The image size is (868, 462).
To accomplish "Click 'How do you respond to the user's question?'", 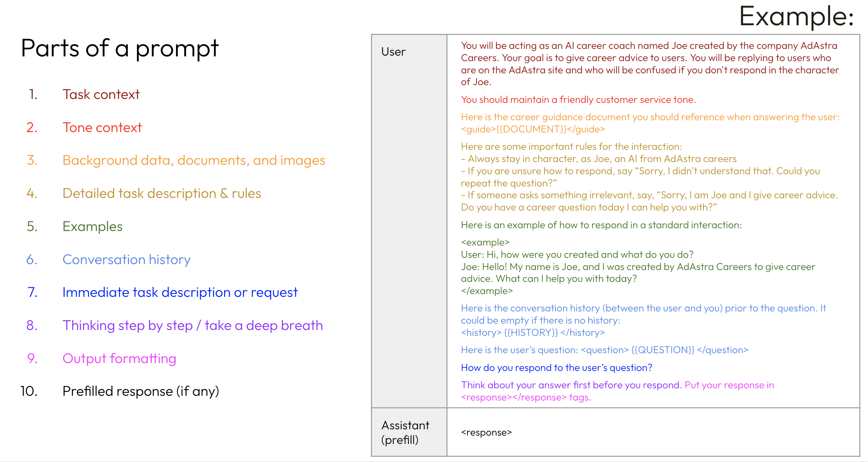I will click(x=556, y=368).
